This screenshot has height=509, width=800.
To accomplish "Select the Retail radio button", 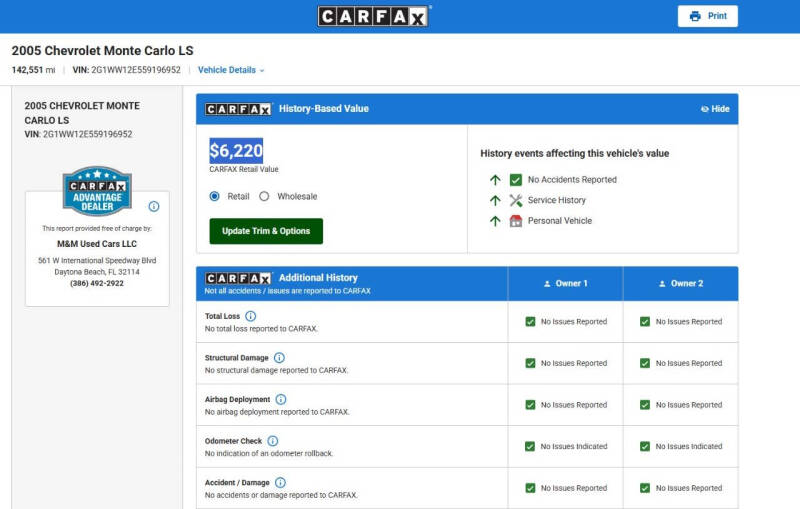I will (214, 196).
